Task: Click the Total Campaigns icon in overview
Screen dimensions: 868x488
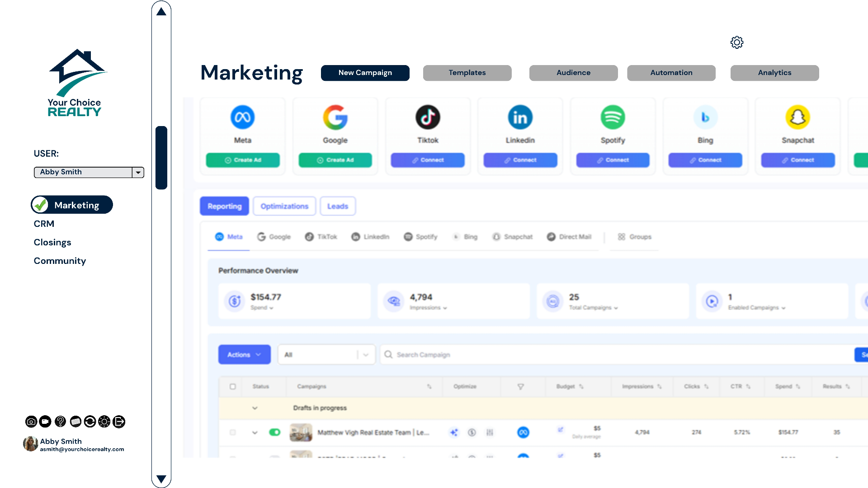Action: coord(553,301)
